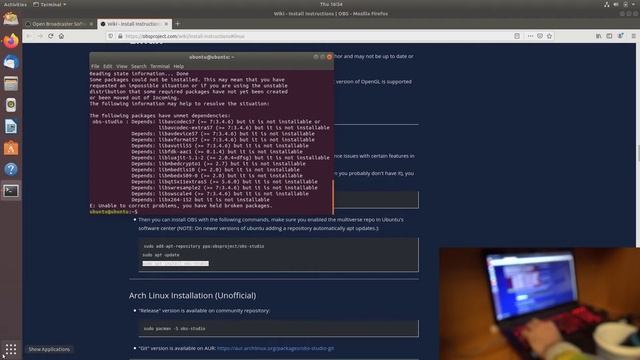This screenshot has height=360, width=640.
Task: Open Rhythmbox music player from the dock
Action: click(x=11, y=105)
